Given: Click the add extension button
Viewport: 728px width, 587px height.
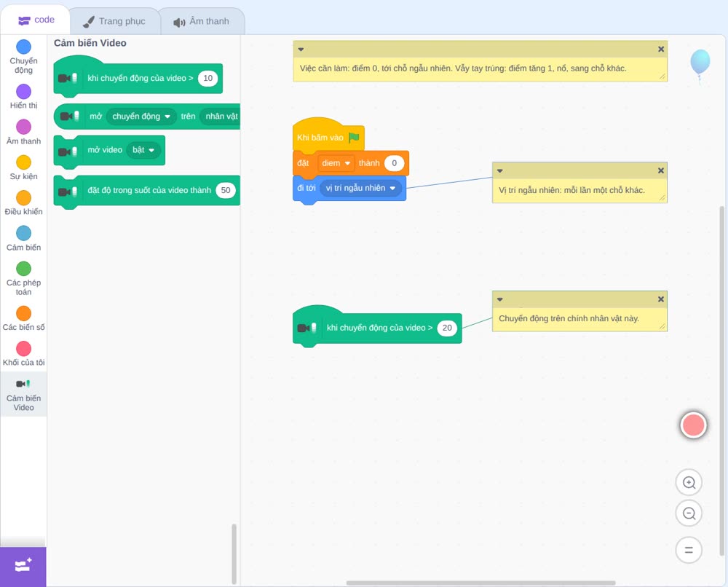Looking at the screenshot, I should click(23, 566).
